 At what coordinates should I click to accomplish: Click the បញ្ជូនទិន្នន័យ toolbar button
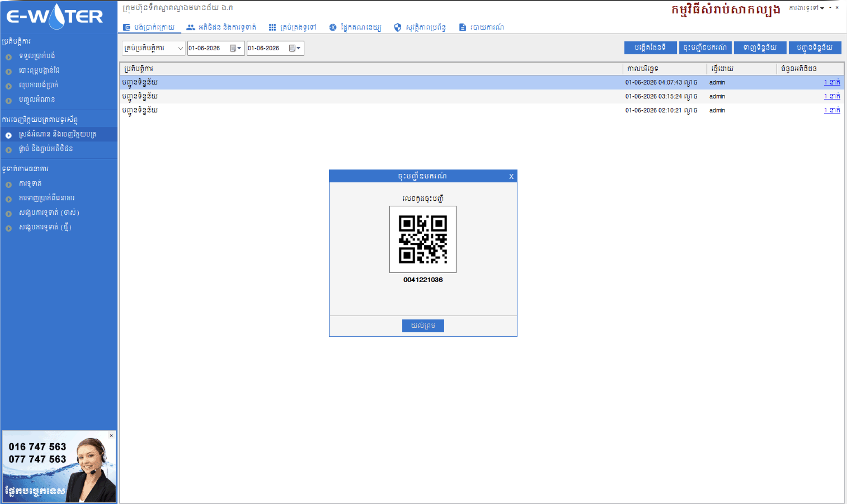[815, 47]
